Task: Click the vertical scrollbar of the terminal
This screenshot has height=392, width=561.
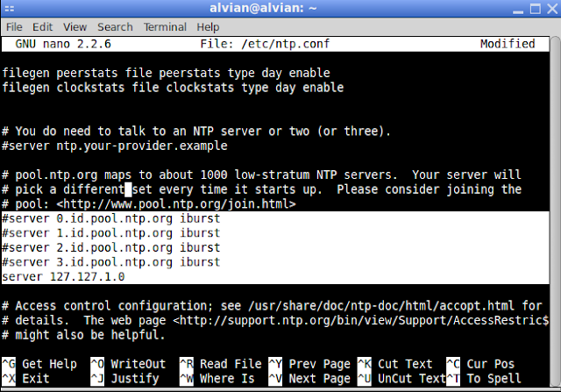Action: [555, 211]
